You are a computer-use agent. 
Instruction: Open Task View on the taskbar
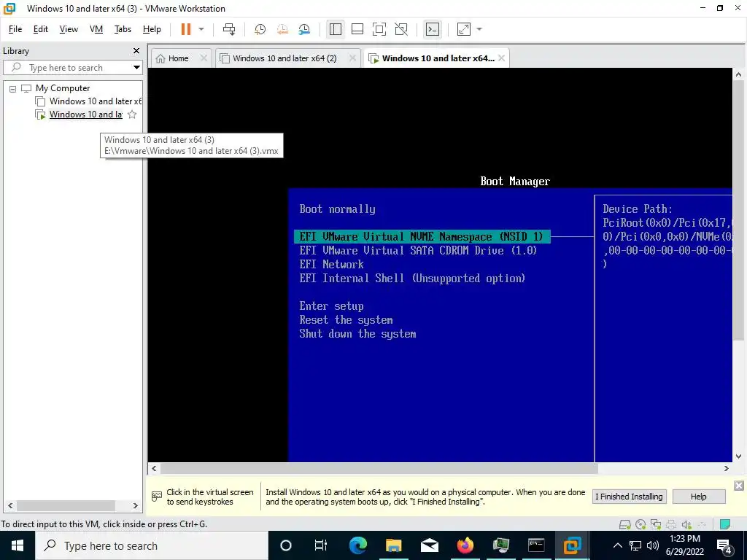pyautogui.click(x=321, y=545)
